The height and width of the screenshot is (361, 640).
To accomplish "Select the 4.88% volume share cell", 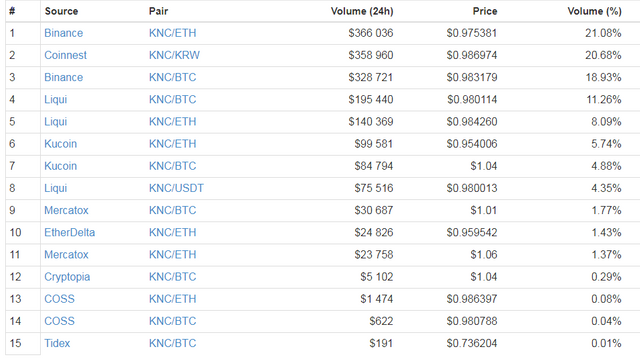I will [606, 166].
